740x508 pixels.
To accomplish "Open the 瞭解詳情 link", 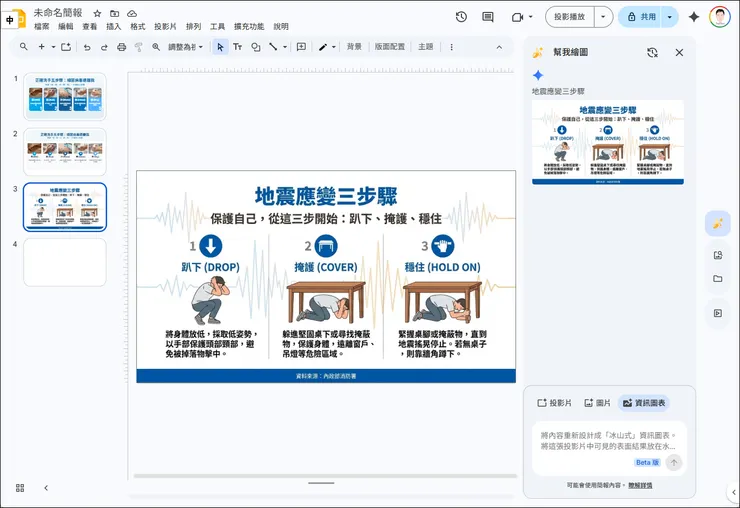I will [640, 485].
